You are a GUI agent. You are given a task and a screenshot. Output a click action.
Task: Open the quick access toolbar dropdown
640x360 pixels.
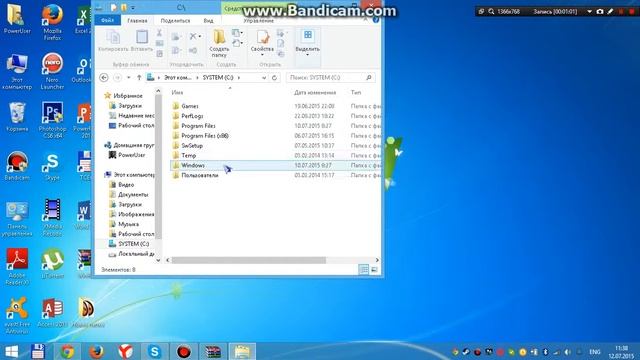133,8
